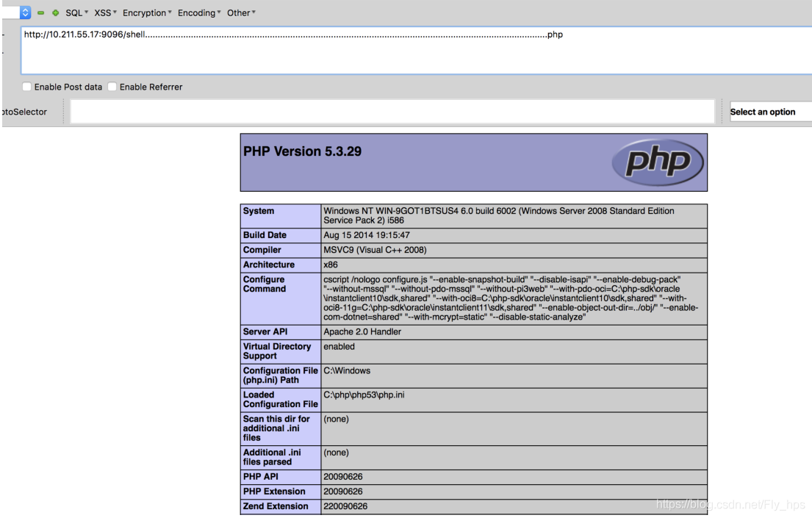Open the 'Select an option' dropdown

[x=771, y=112]
